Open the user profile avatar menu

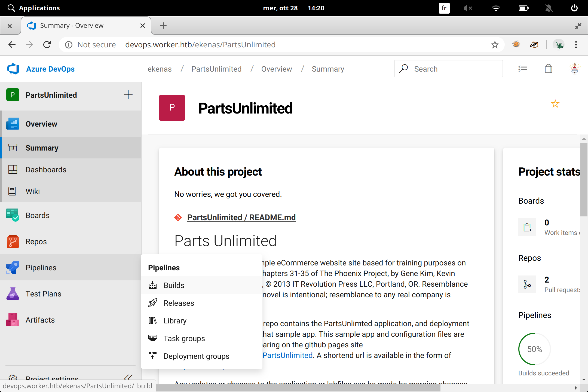tap(574, 69)
